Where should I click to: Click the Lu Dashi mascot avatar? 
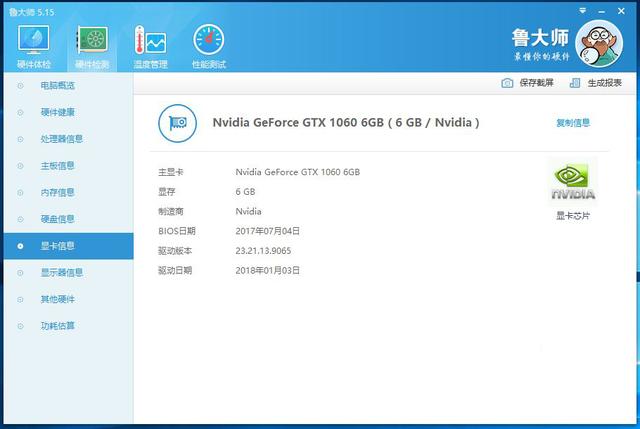[599, 43]
